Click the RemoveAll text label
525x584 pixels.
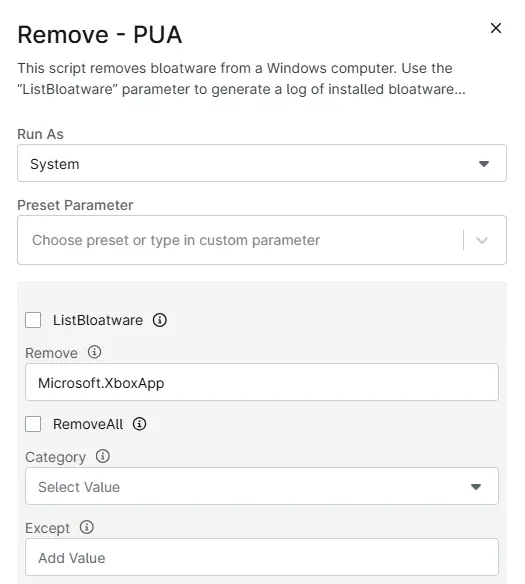click(x=88, y=424)
